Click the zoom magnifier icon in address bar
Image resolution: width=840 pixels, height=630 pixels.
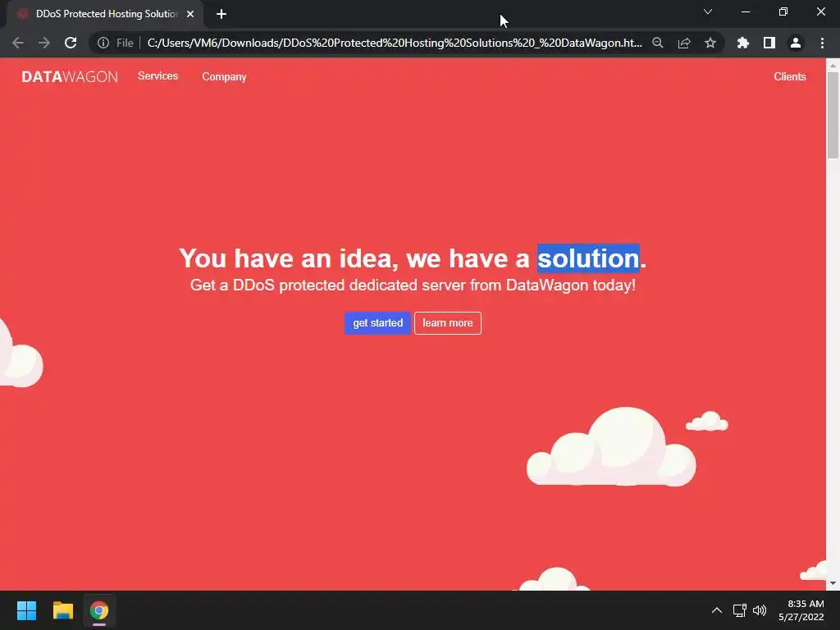coord(658,43)
